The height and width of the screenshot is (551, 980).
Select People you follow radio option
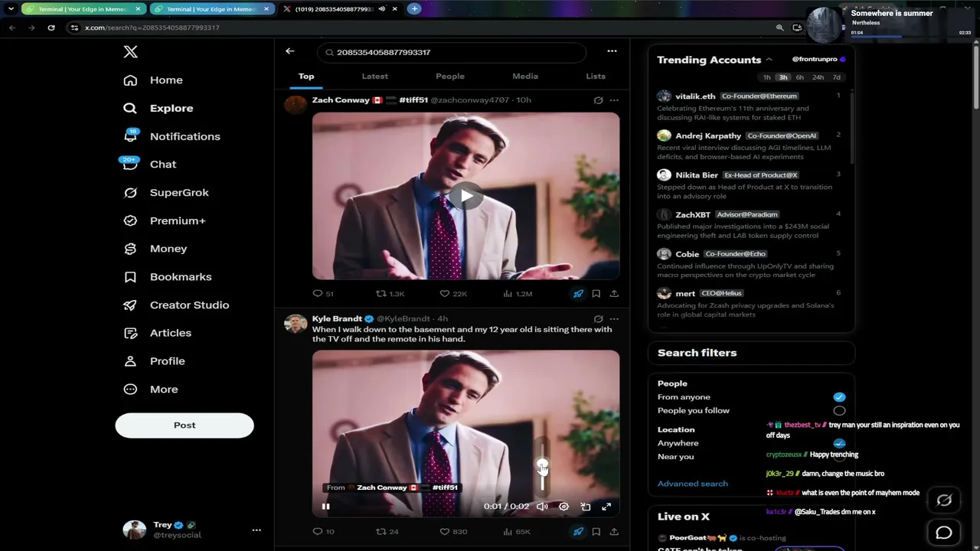pyautogui.click(x=839, y=411)
